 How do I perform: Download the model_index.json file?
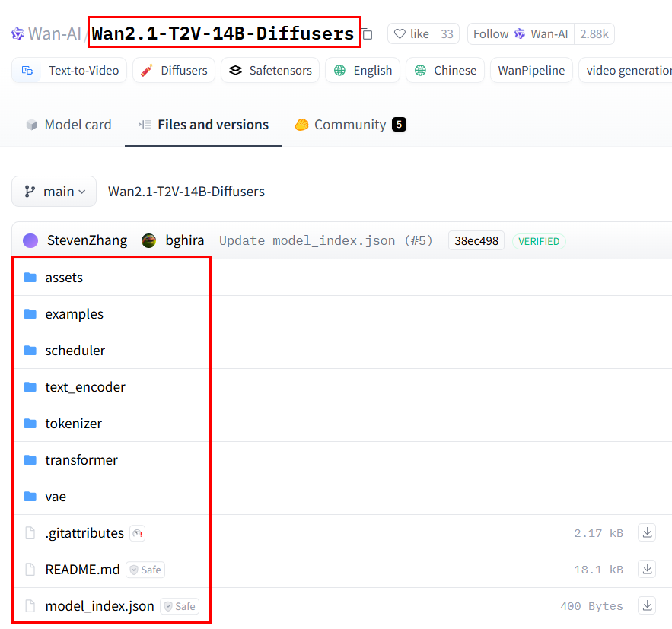(647, 606)
